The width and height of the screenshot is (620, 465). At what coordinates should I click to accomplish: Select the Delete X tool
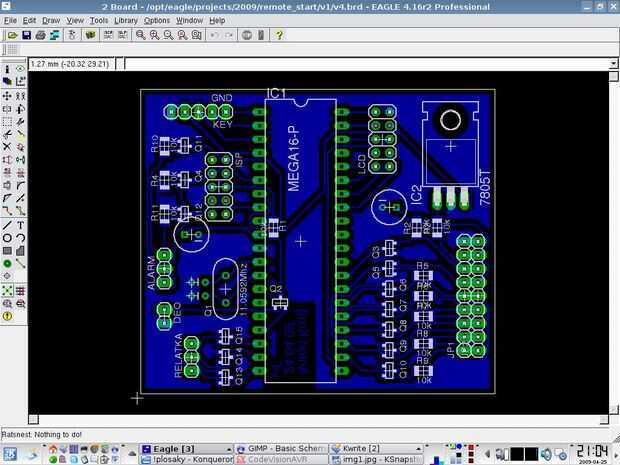[7, 147]
